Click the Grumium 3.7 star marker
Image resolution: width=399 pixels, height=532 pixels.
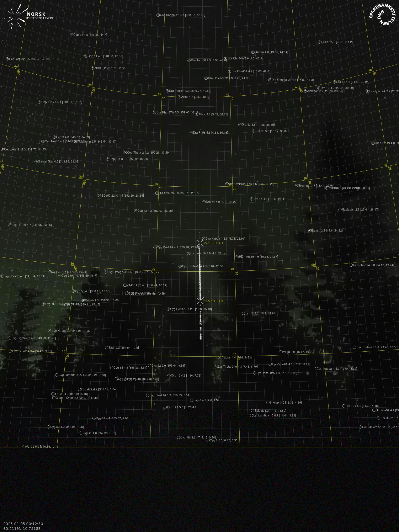(x=296, y=185)
